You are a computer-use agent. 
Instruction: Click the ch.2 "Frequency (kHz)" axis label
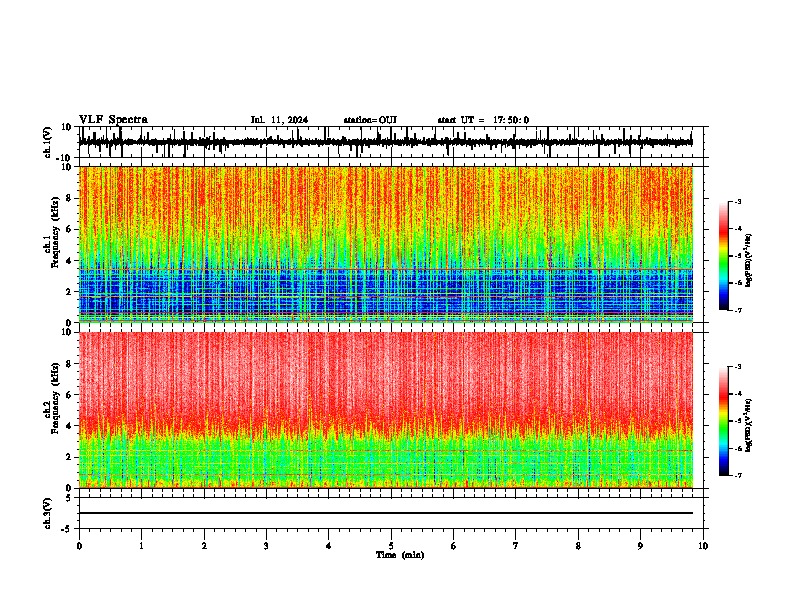click(x=55, y=398)
